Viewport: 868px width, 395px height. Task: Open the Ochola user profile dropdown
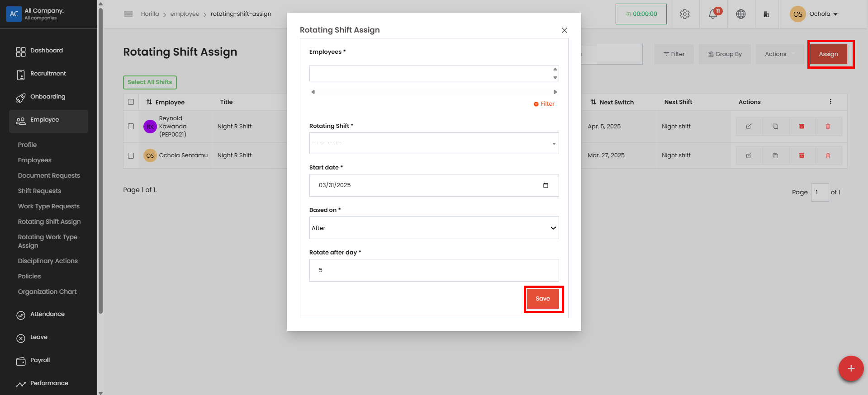[814, 14]
